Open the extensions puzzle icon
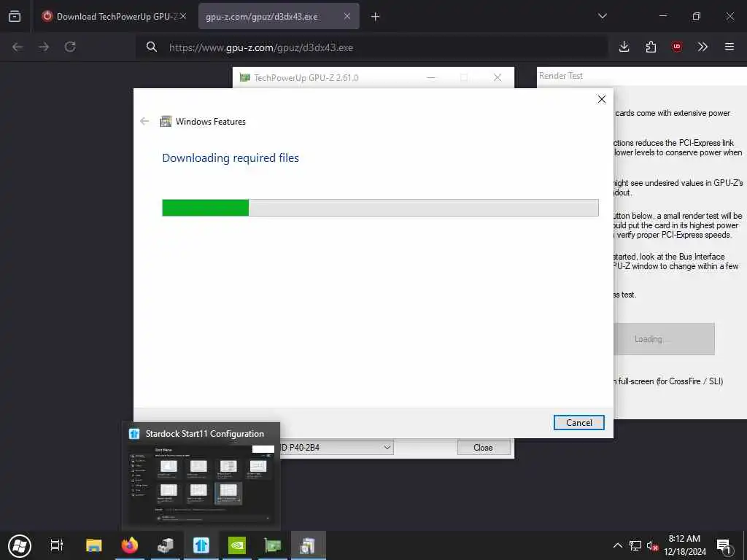This screenshot has width=747, height=560. (651, 47)
